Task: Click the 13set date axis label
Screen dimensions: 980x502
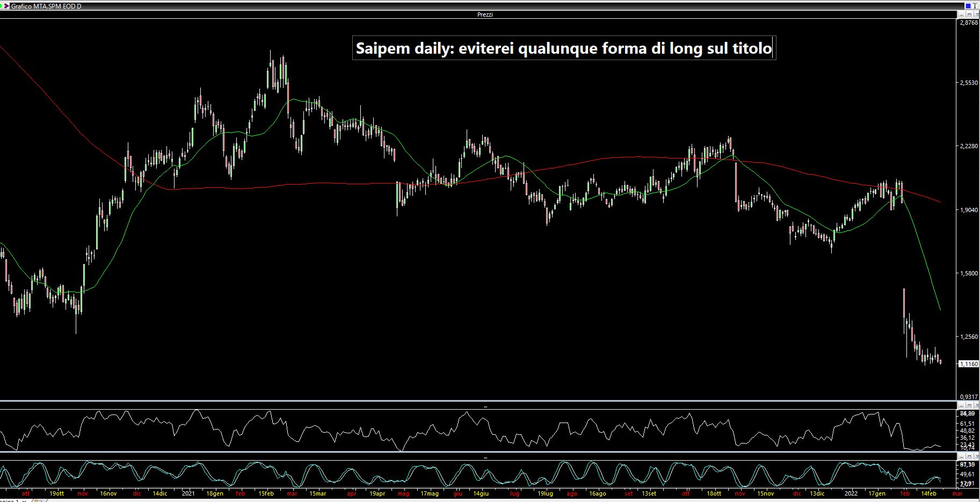Action: (648, 493)
